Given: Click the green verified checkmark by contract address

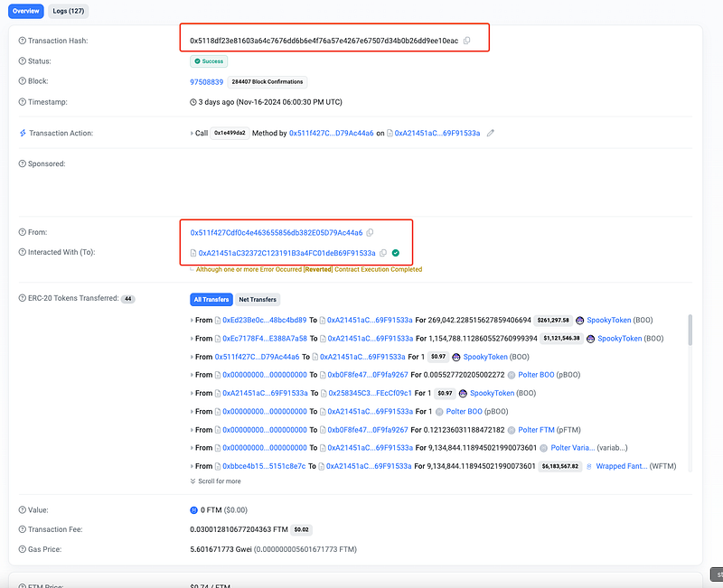Looking at the screenshot, I should [396, 253].
